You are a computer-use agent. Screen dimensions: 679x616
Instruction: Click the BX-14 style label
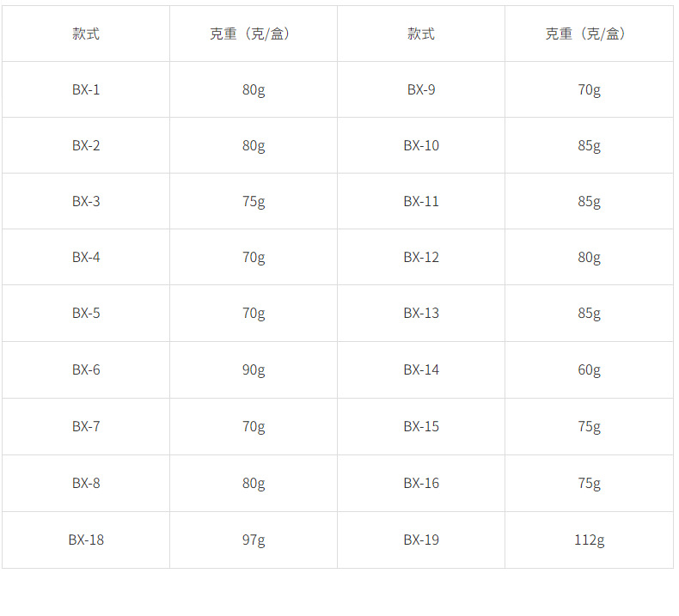[421, 369]
